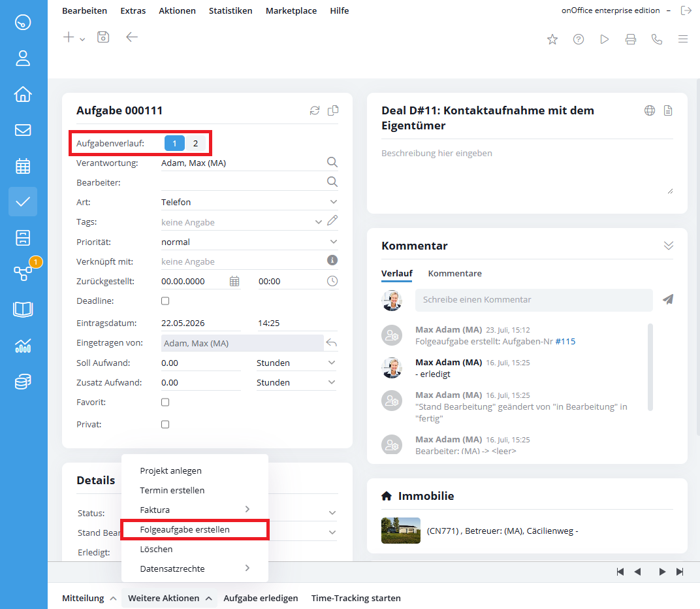The image size is (700, 609).
Task: Open the Soll Aufwand Stunden dropdown
Action: tap(296, 363)
